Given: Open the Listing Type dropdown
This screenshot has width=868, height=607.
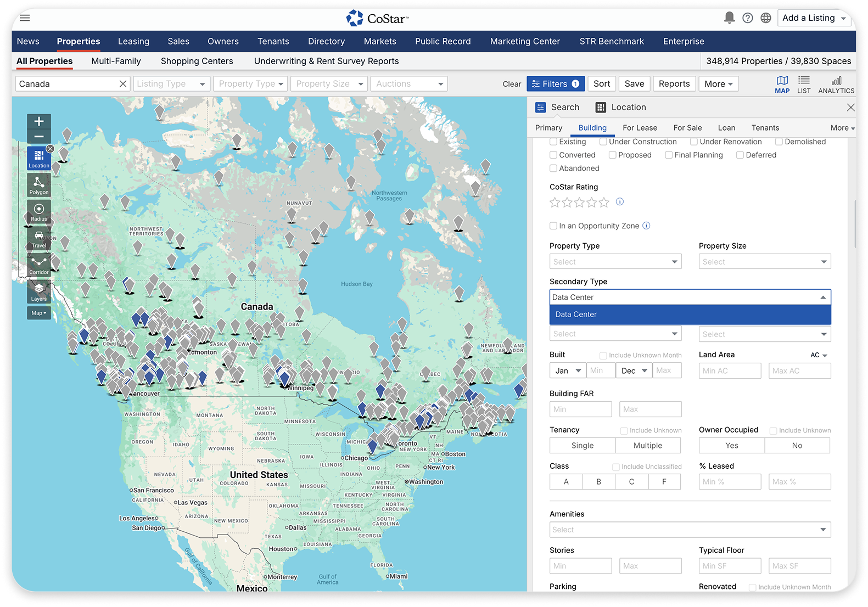Looking at the screenshot, I should 171,83.
